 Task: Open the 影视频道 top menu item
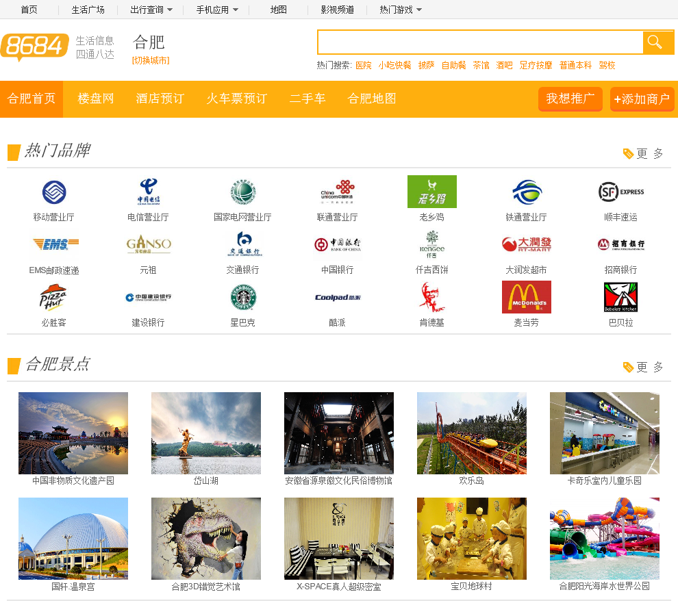point(337,10)
